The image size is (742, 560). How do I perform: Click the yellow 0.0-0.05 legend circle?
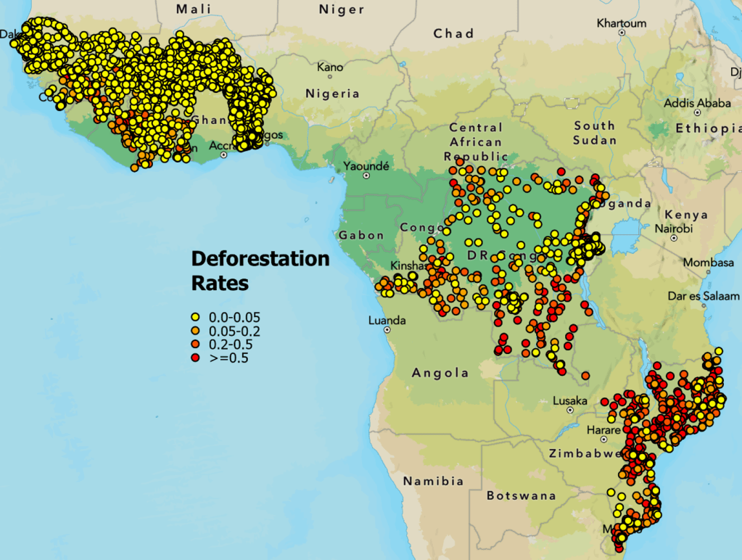(x=194, y=318)
